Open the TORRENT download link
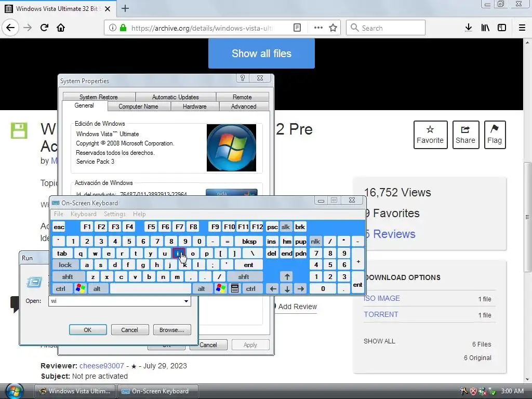This screenshot has height=399, width=532. pyautogui.click(x=381, y=314)
